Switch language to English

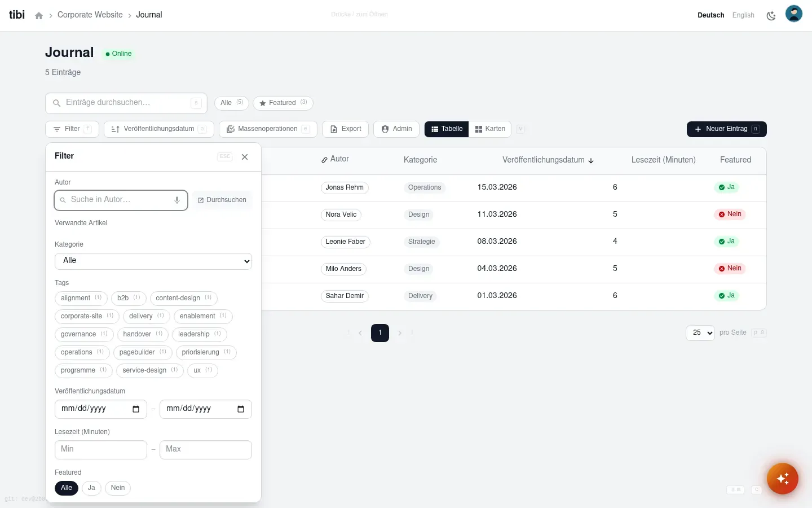point(743,15)
